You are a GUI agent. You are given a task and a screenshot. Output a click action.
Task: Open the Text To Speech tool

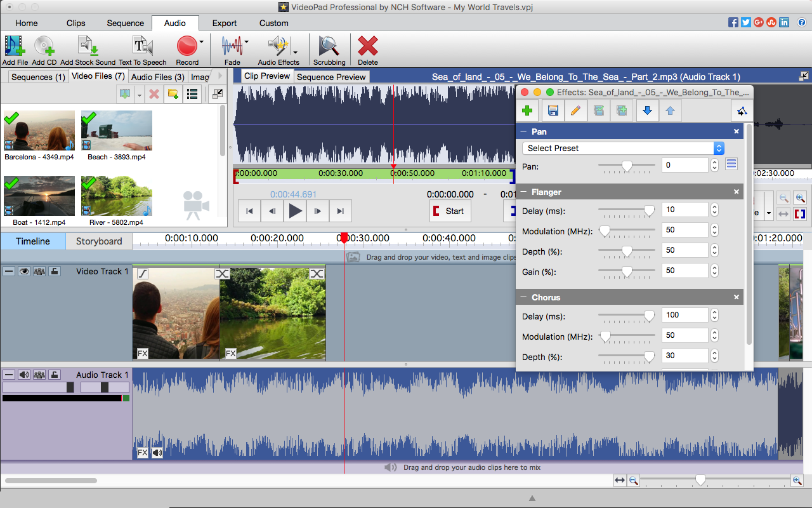(x=142, y=47)
